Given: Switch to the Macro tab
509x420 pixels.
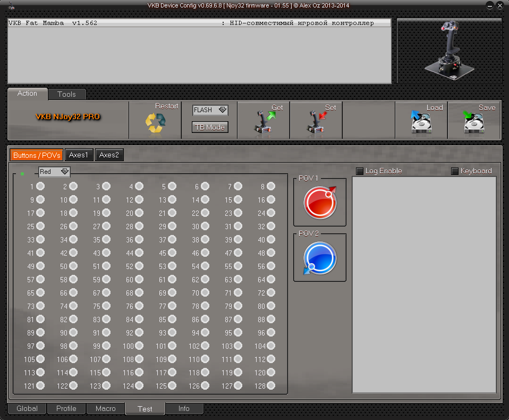Looking at the screenshot, I should tap(106, 409).
